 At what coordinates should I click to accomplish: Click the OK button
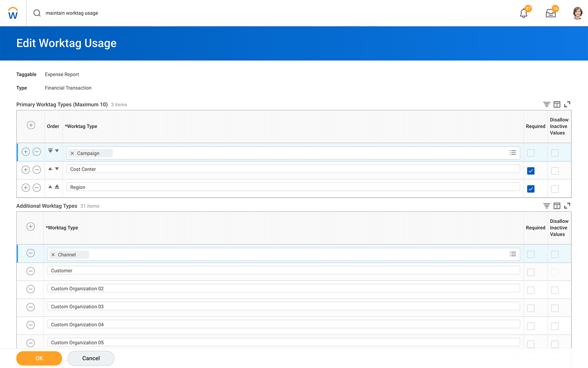(x=39, y=358)
